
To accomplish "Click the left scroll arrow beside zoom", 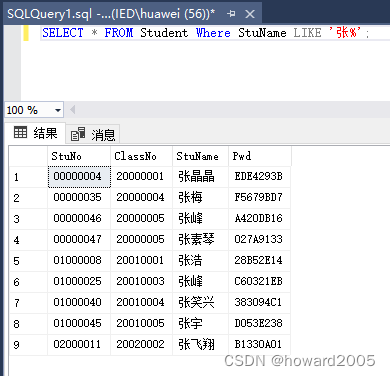I will pos(72,110).
